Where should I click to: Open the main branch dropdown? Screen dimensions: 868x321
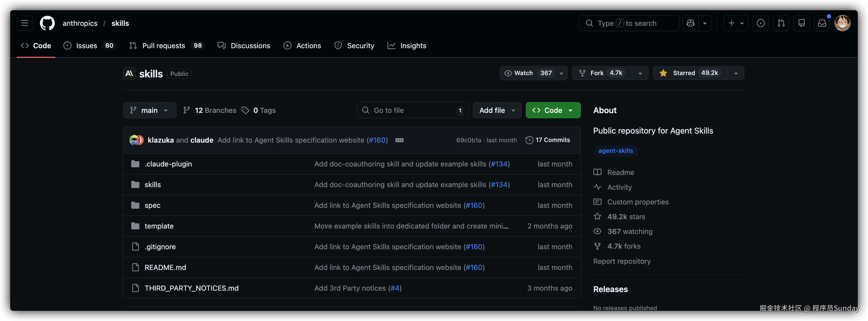(149, 110)
